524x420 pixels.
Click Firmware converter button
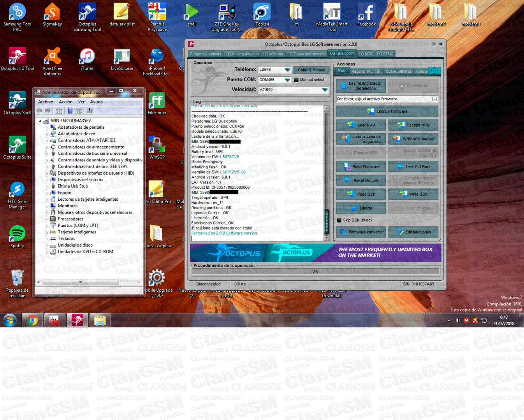tap(361, 232)
